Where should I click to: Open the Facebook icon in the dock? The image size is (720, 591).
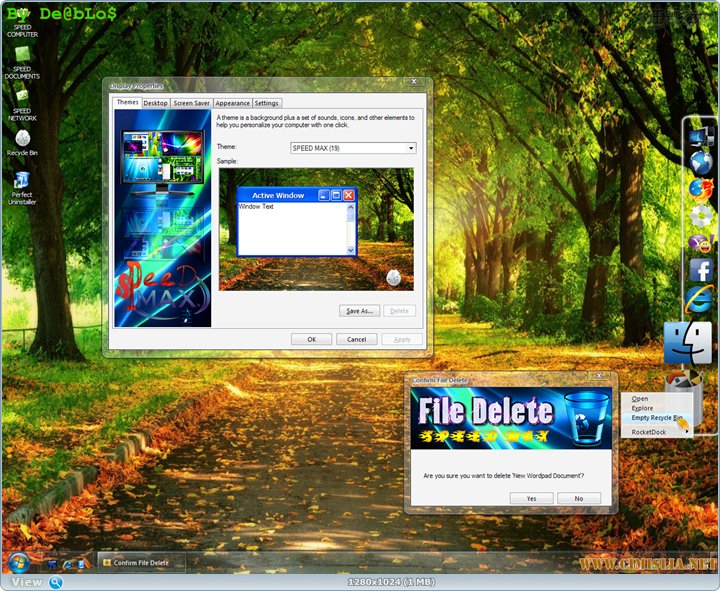point(701,270)
